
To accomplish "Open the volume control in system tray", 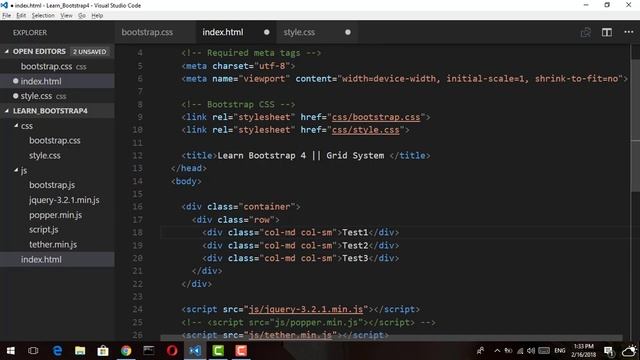I will 531,351.
